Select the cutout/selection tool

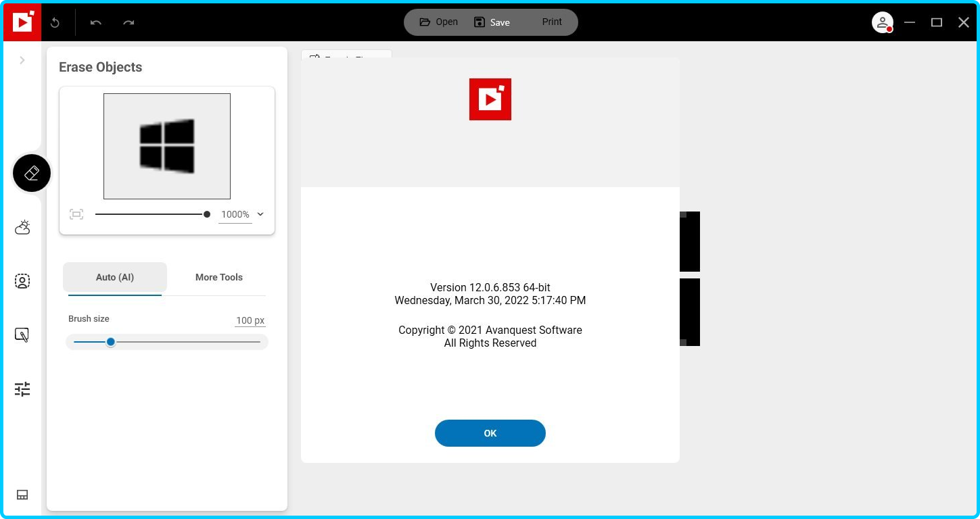[22, 335]
